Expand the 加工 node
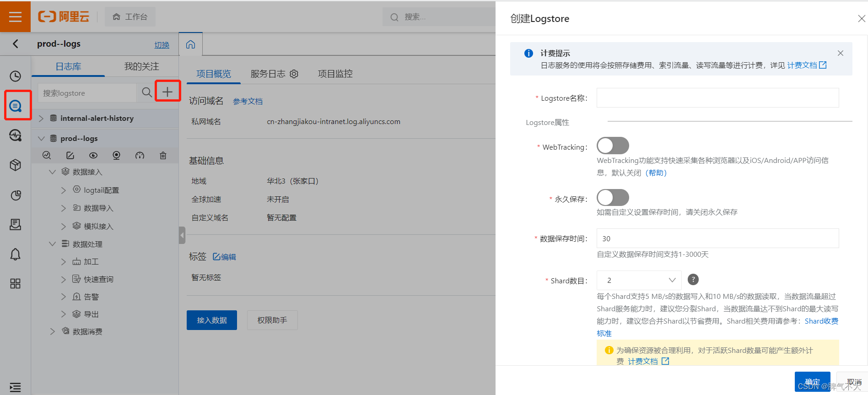 (x=64, y=261)
